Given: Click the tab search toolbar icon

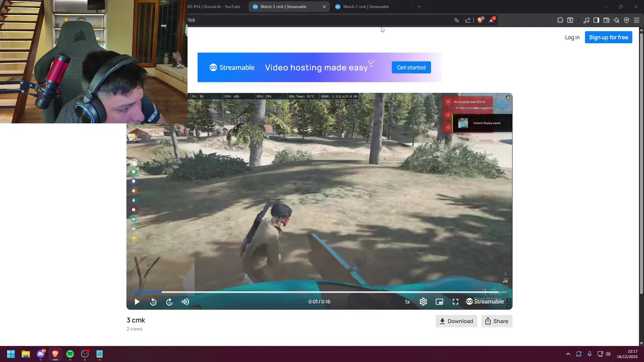Looking at the screenshot, I should pyautogui.click(x=570, y=20).
